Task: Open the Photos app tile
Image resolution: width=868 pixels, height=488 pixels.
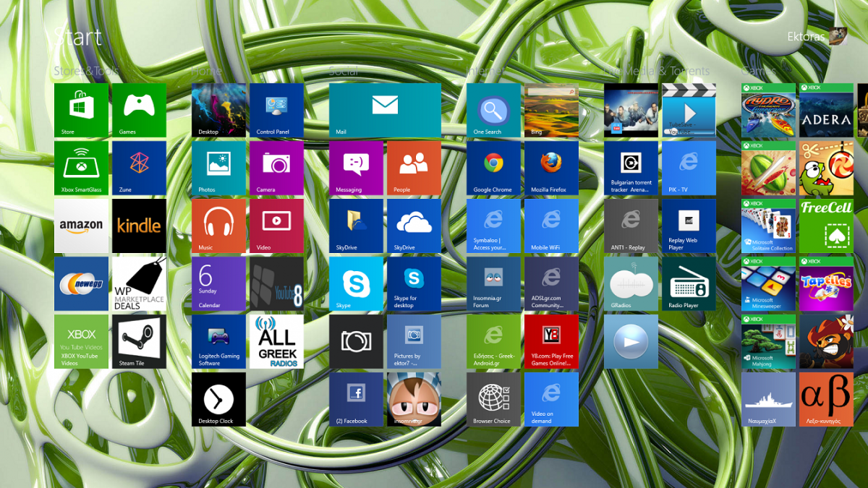Action: (x=218, y=168)
